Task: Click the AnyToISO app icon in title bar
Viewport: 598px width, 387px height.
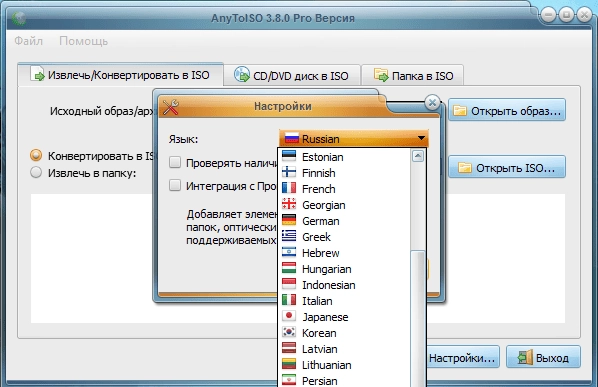Action: click(x=18, y=18)
